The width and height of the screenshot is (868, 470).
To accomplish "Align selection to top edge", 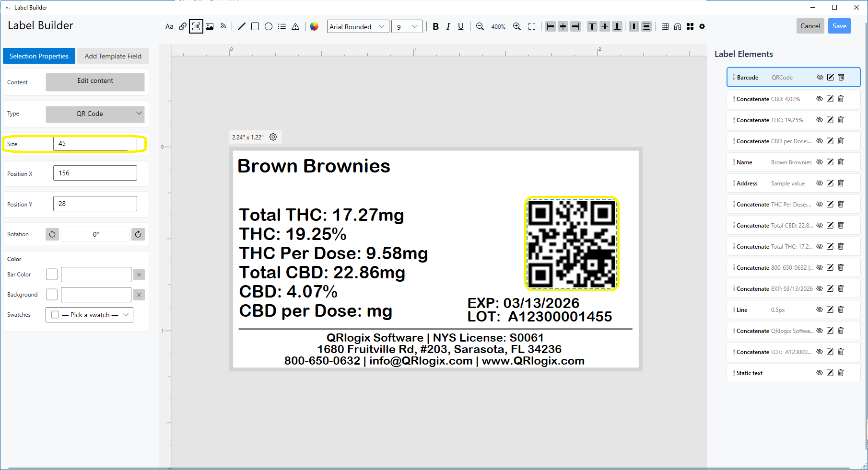I will tap(593, 26).
